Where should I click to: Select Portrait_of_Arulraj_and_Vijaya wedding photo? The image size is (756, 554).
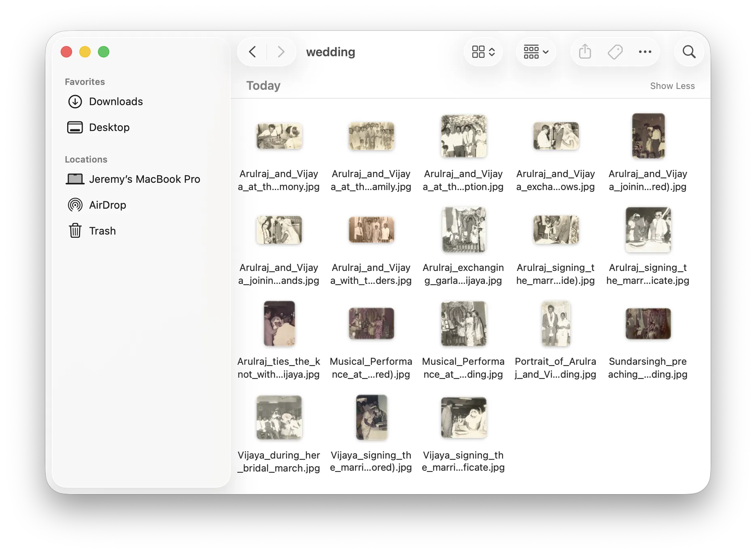point(556,324)
